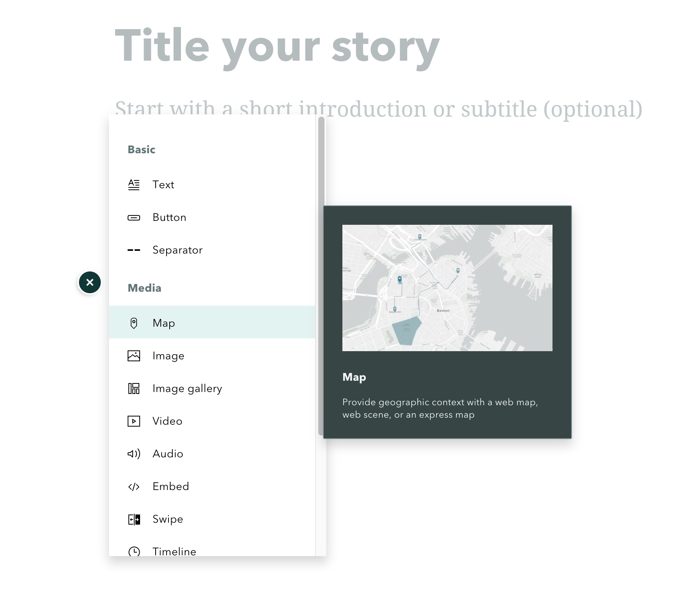Select the Embed code icon
Image resolution: width=677 pixels, height=616 pixels.
(x=134, y=486)
